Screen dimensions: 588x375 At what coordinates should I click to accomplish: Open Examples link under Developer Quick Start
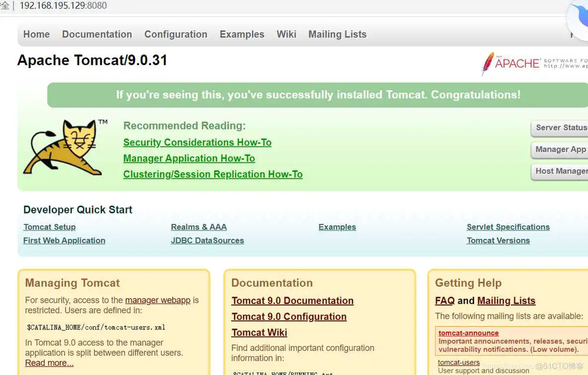337,227
